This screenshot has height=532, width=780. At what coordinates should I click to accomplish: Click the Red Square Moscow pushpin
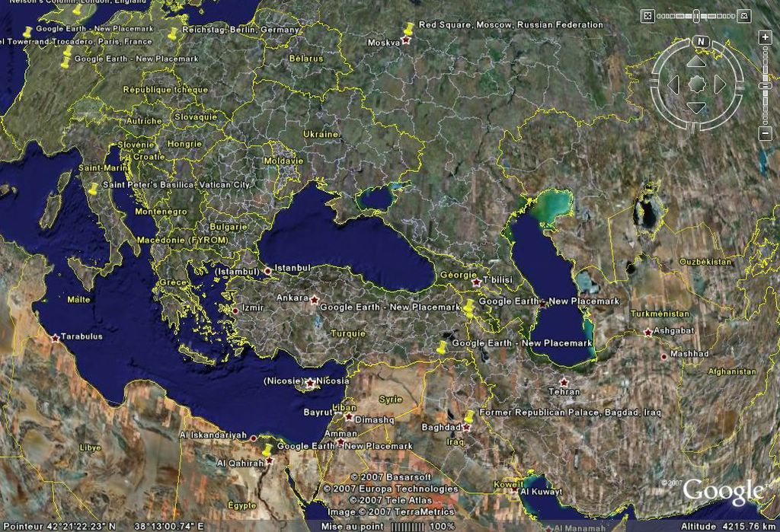tap(409, 28)
